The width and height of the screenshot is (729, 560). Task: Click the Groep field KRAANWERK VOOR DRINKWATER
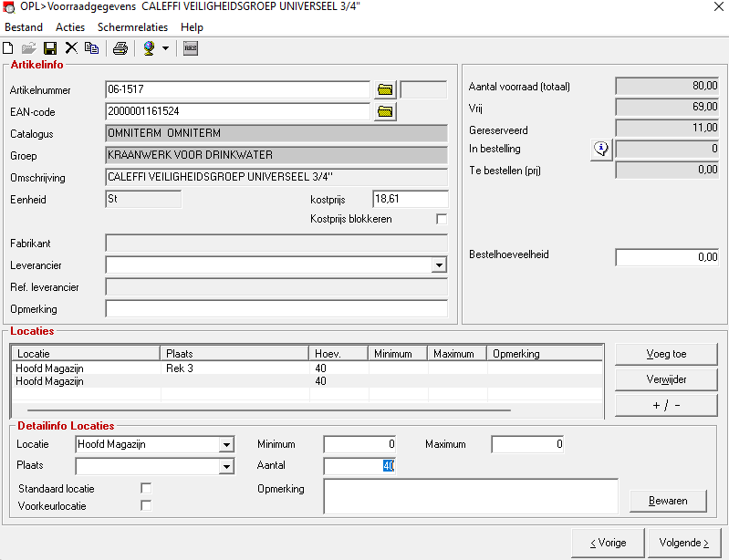[x=276, y=155]
